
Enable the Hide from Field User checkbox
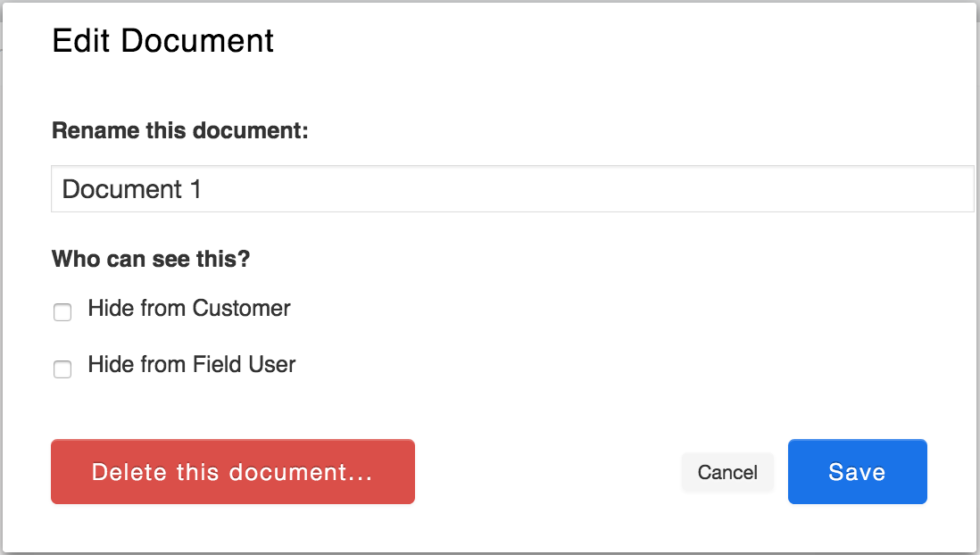tap(62, 369)
